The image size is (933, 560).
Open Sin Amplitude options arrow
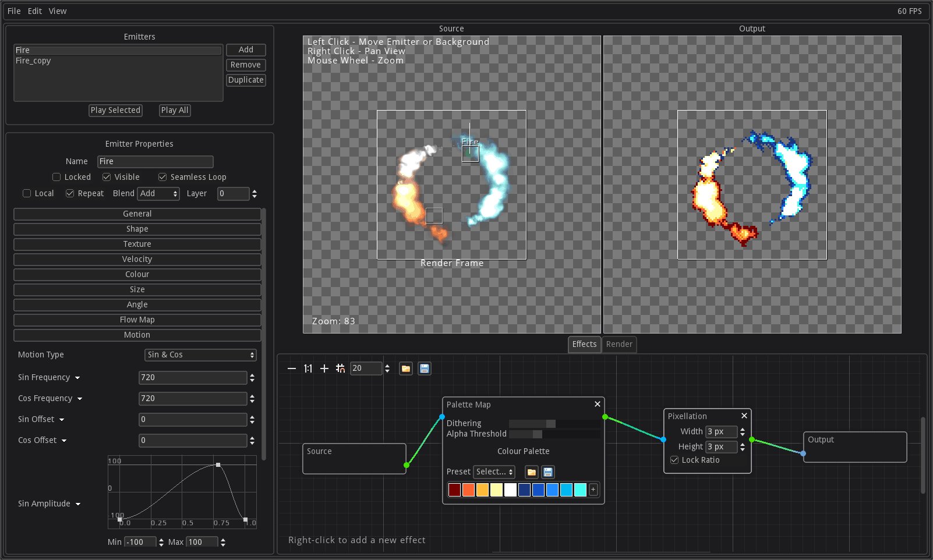pyautogui.click(x=78, y=504)
